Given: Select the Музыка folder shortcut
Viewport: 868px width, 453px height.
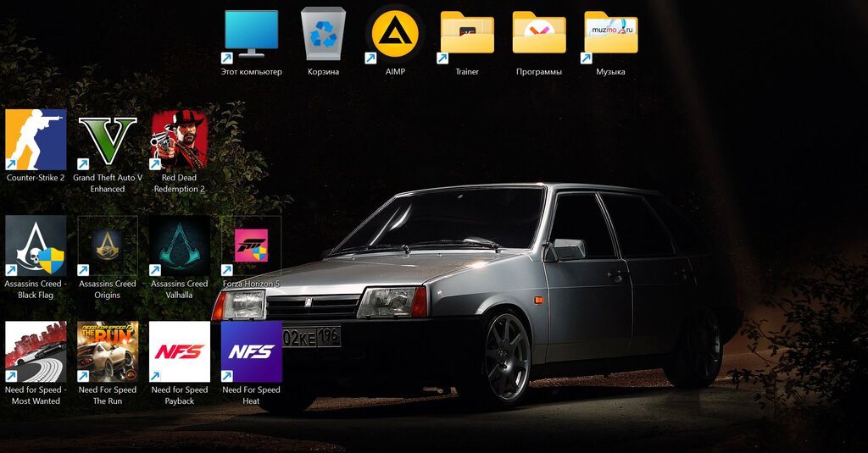Looking at the screenshot, I should tap(611, 35).
